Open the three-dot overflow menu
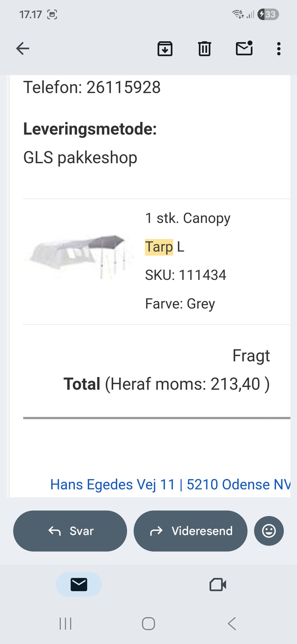The height and width of the screenshot is (644, 297). 279,49
